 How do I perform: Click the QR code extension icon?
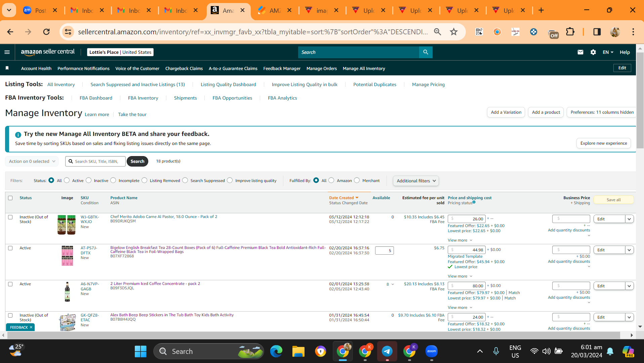point(479,32)
